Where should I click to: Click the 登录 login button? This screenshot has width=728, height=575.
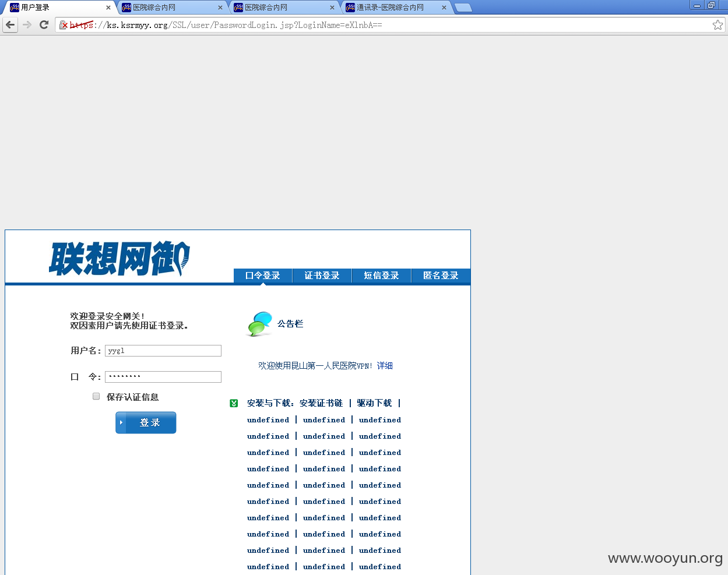point(146,422)
